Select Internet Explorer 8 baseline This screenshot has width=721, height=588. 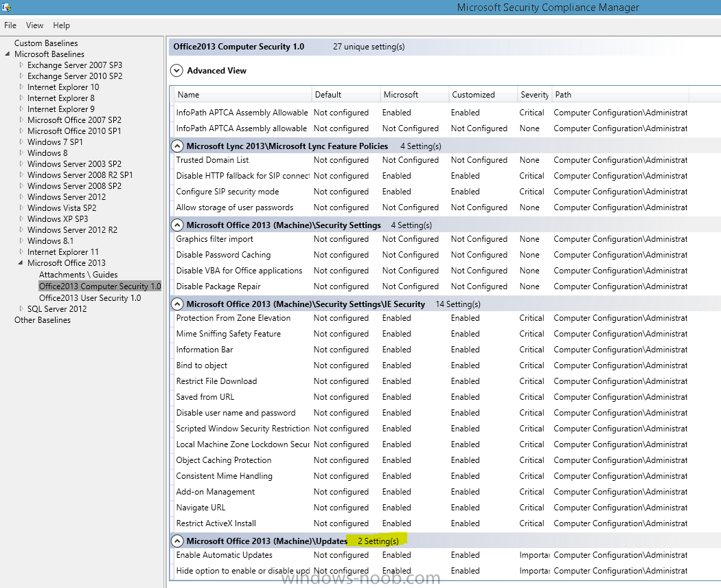point(60,98)
